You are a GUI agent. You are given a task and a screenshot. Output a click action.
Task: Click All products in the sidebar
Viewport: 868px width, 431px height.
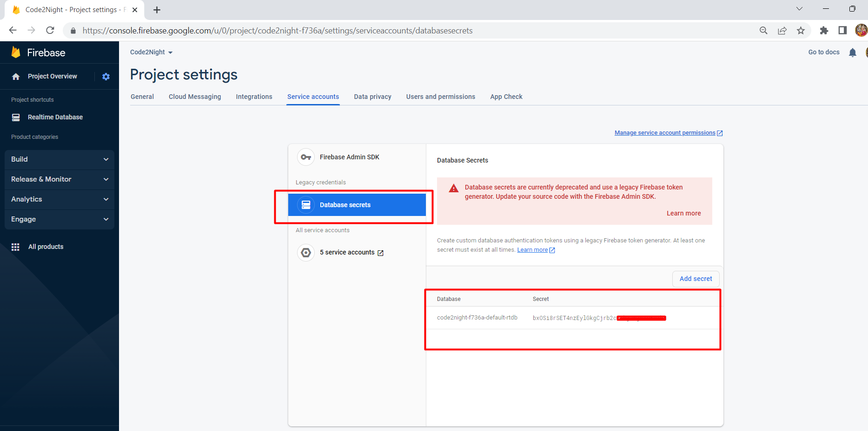coord(46,247)
